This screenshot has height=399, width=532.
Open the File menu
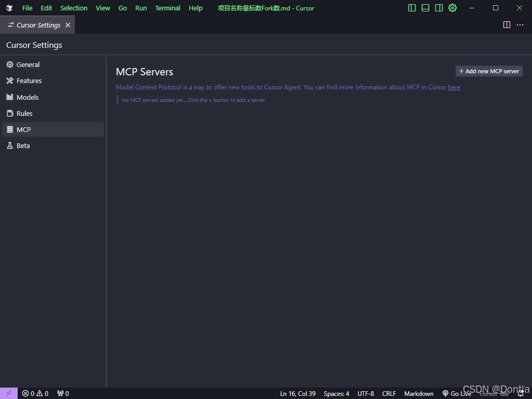pos(27,8)
